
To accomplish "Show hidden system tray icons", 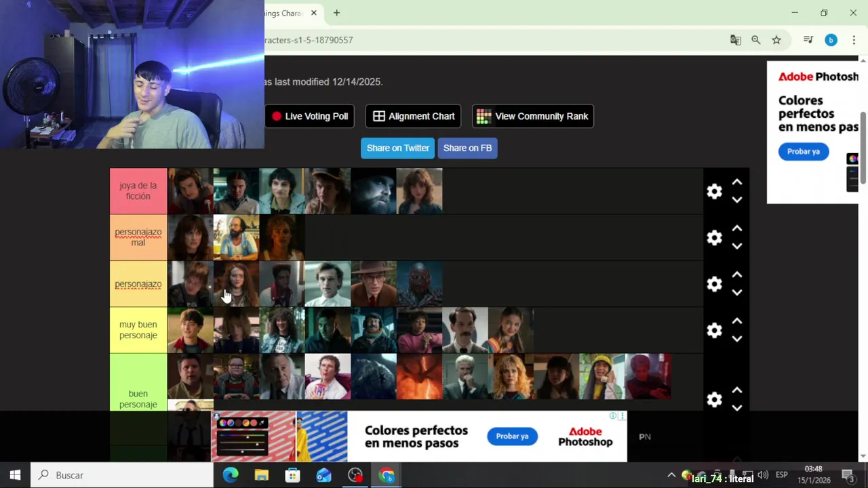I will [x=671, y=475].
